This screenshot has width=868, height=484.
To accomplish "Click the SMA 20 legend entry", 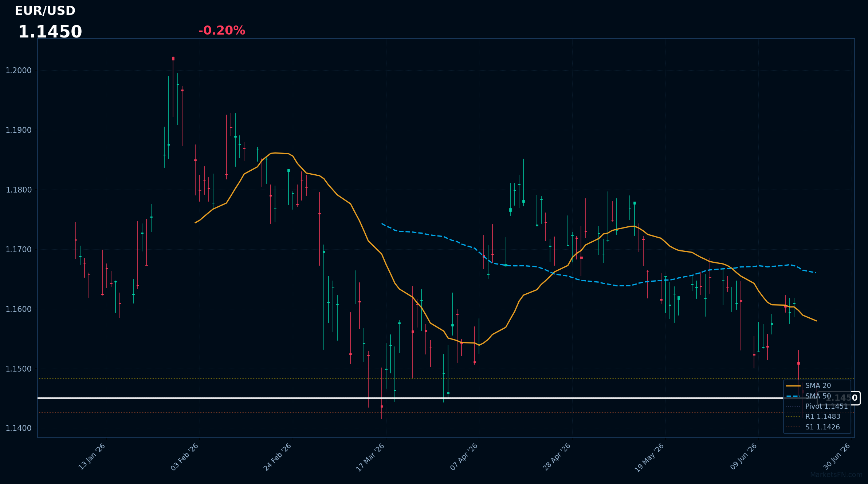I will coord(809,386).
